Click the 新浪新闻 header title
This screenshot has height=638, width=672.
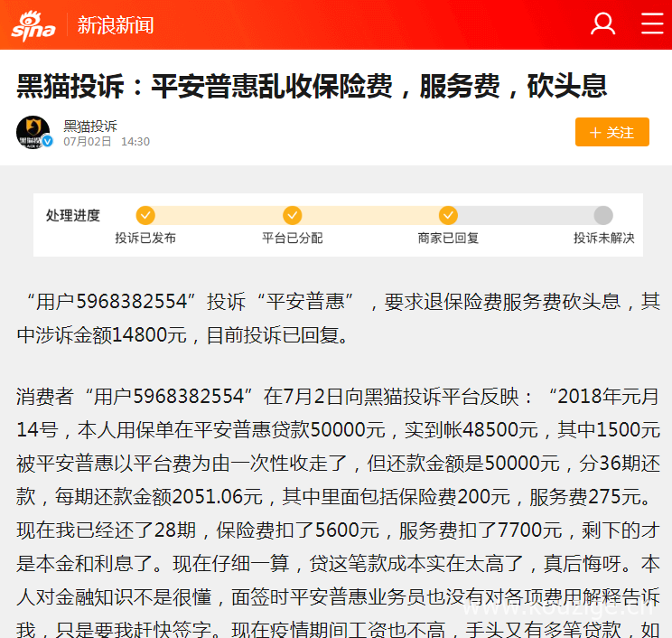(x=116, y=25)
